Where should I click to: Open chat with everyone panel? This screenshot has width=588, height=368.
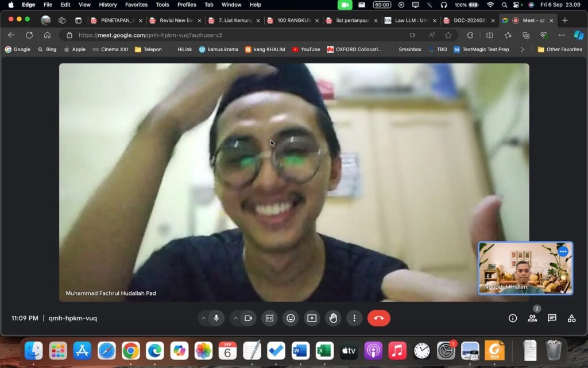(552, 318)
